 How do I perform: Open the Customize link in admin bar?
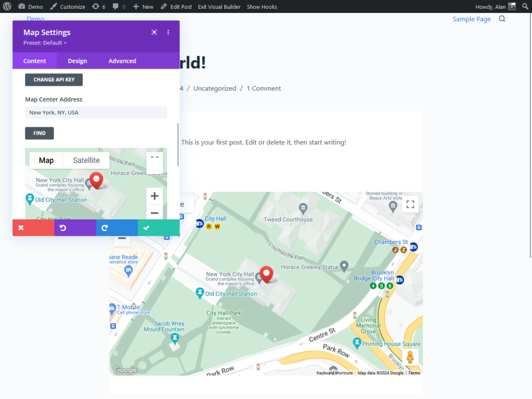coord(68,6)
